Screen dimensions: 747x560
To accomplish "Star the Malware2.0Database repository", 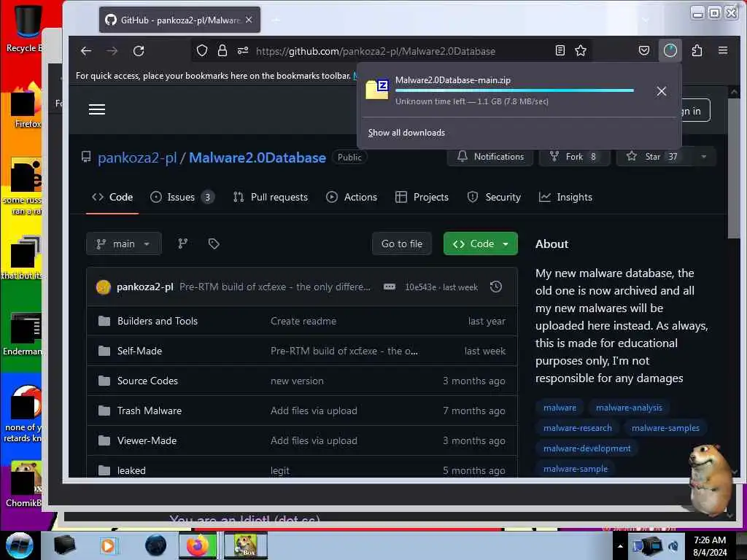I will pyautogui.click(x=654, y=157).
